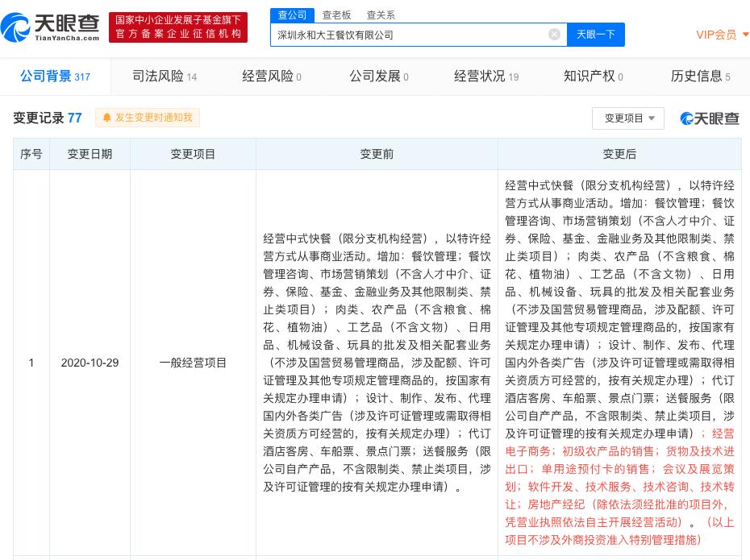The width and height of the screenshot is (750, 560).
Task: Open the 知识产权 0 tab
Action: pyautogui.click(x=593, y=76)
